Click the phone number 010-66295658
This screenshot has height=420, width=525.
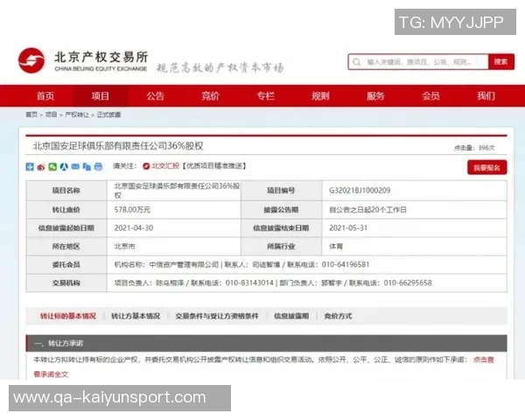click(408, 283)
